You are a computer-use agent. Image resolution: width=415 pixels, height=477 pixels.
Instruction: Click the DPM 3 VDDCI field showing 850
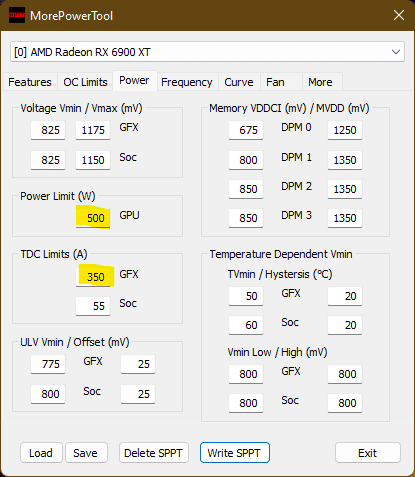click(246, 218)
